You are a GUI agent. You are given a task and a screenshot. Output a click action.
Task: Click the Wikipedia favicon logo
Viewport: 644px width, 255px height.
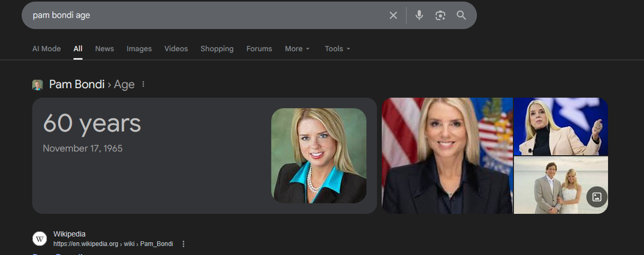(40, 239)
